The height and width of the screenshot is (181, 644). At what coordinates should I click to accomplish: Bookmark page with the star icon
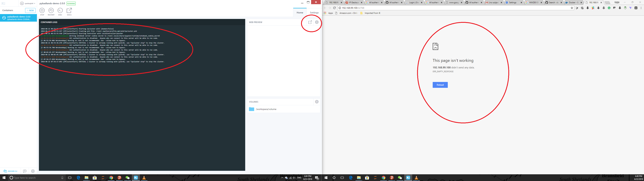pos(572,8)
